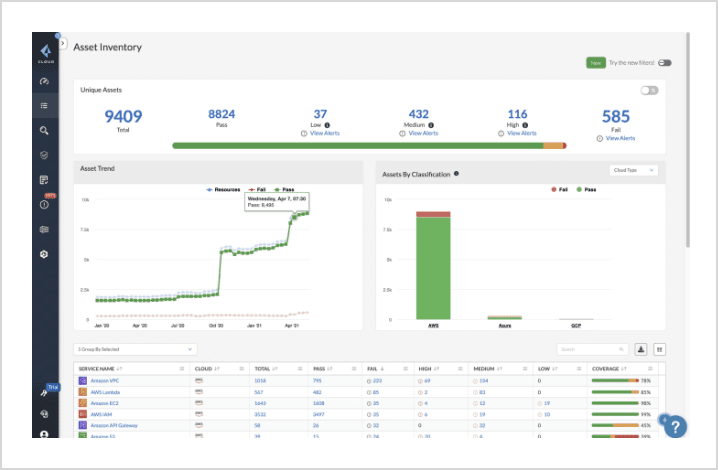Click the pass/fail asset progress bar
Screen dimensions: 718x470
point(370,146)
